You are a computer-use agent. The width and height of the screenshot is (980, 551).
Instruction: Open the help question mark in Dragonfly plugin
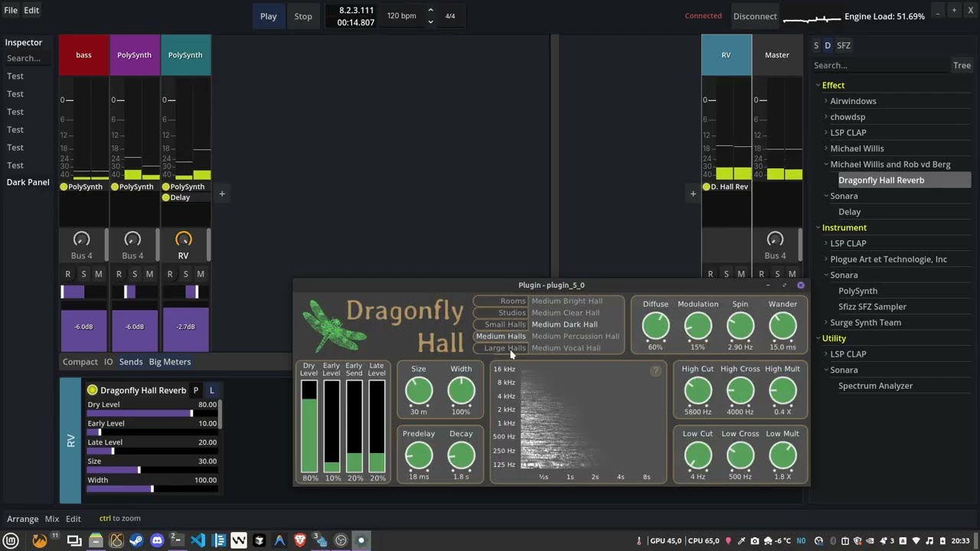point(655,371)
